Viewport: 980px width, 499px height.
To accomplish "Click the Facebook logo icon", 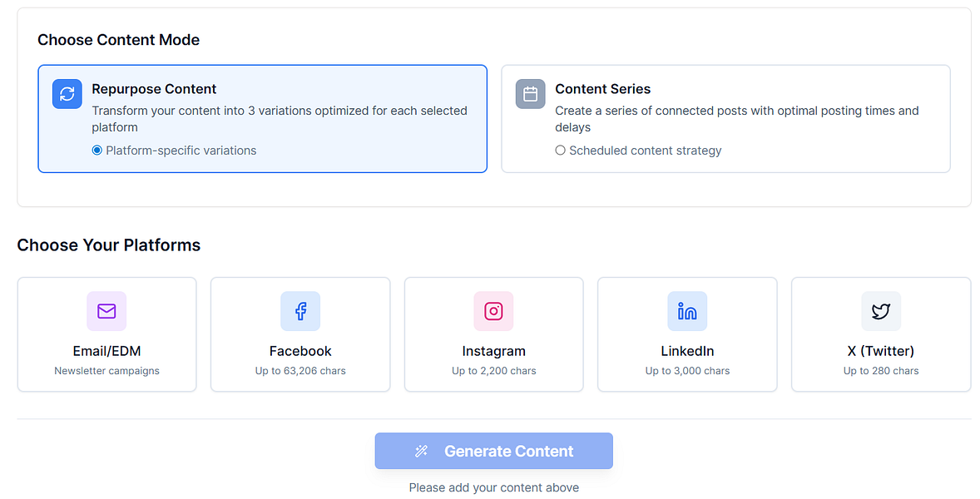I will pos(300,311).
